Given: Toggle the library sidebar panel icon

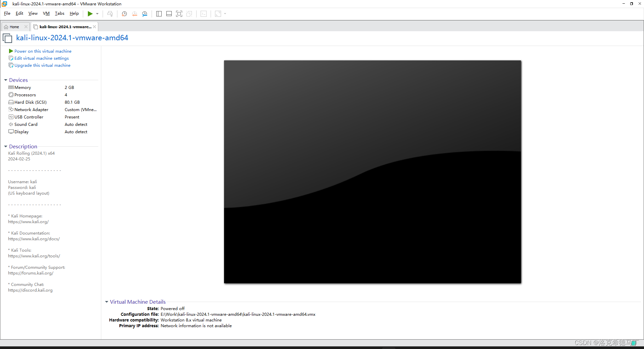Looking at the screenshot, I should [x=159, y=14].
